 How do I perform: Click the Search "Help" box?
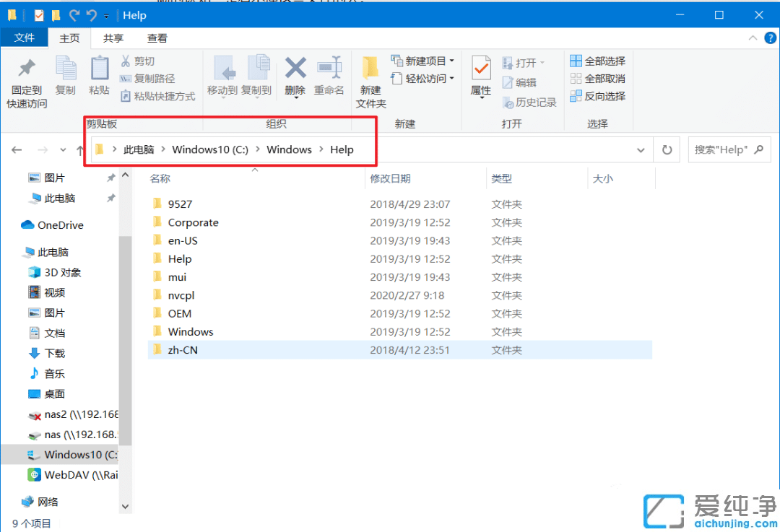point(729,149)
